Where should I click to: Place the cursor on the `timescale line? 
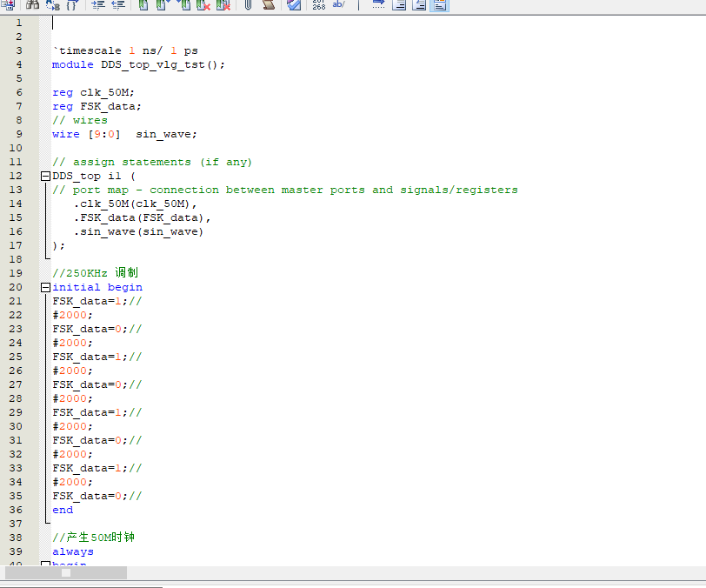[x=125, y=50]
